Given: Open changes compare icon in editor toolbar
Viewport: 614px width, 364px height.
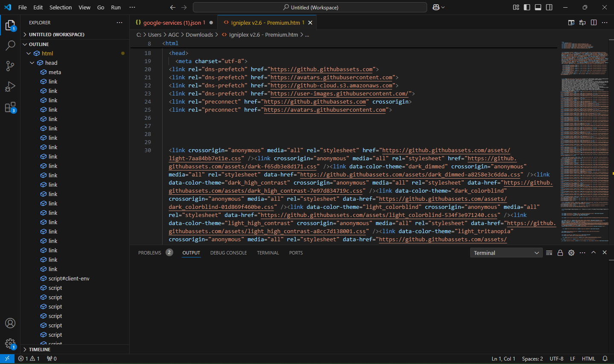Looking at the screenshot, I should point(582,23).
